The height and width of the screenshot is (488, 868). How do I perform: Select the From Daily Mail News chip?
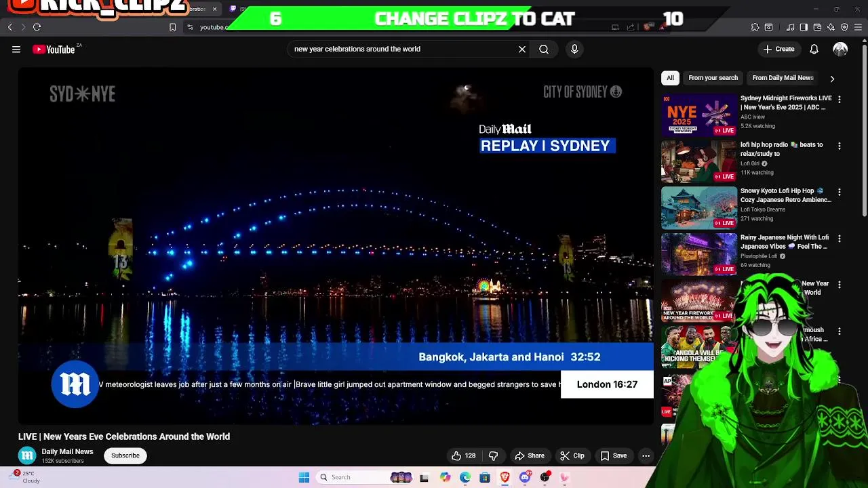[x=783, y=78]
